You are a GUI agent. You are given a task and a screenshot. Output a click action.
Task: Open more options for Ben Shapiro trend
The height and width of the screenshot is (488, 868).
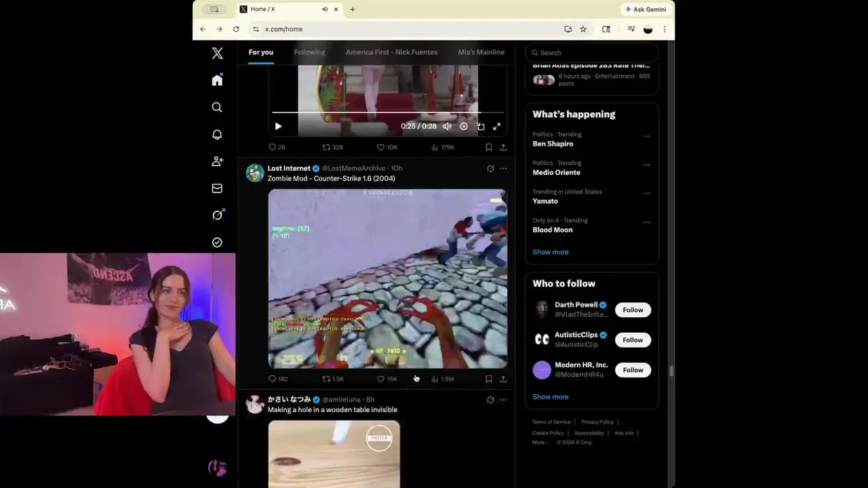(646, 136)
